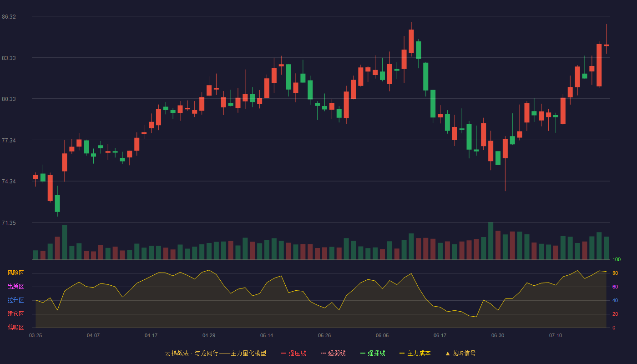Toggle the 强压线 legend series
This screenshot has height=364, width=637.
(x=293, y=353)
